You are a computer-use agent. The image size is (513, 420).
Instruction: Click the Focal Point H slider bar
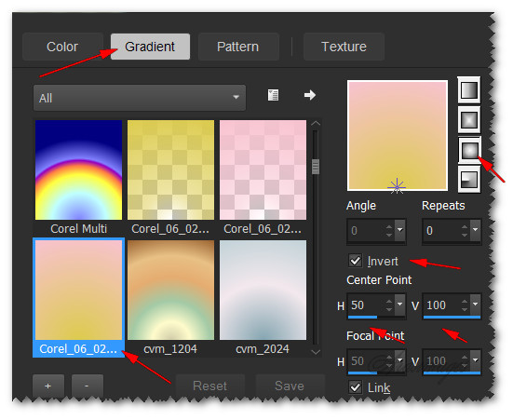coord(376,373)
